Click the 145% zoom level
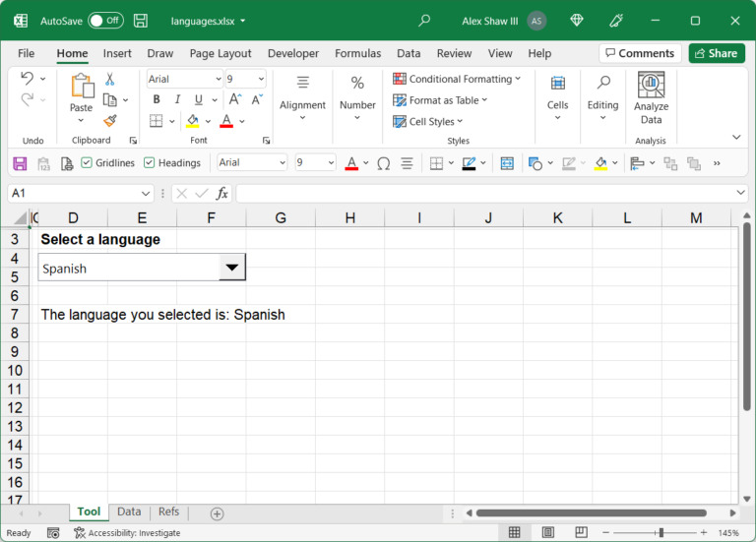This screenshot has height=542, width=756. click(x=728, y=533)
